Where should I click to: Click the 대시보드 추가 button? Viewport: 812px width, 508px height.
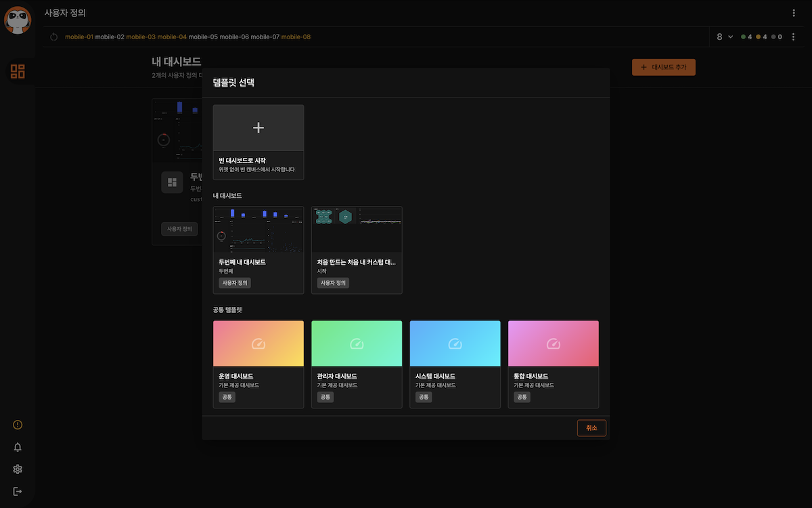(x=663, y=67)
